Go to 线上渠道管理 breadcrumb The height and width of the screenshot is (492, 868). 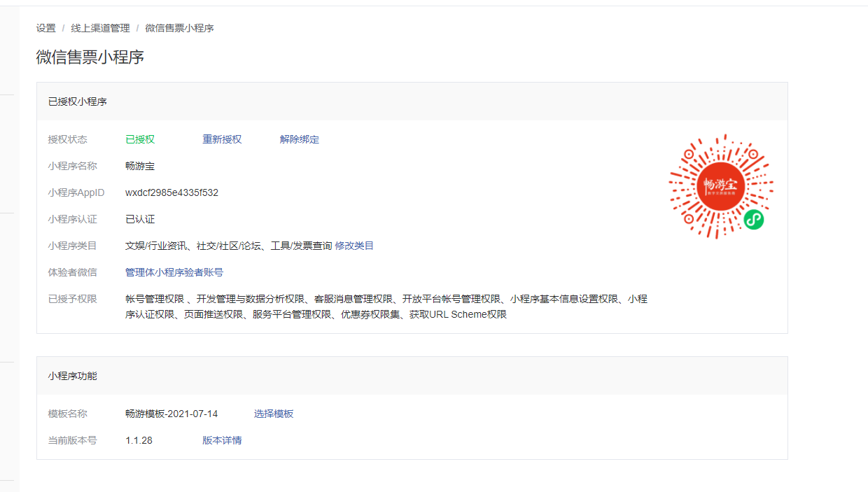pos(100,28)
